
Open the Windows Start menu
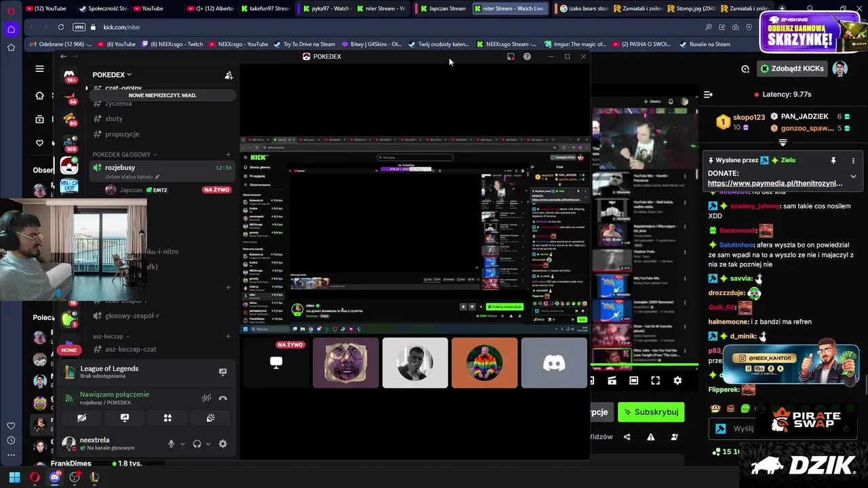click(x=14, y=477)
